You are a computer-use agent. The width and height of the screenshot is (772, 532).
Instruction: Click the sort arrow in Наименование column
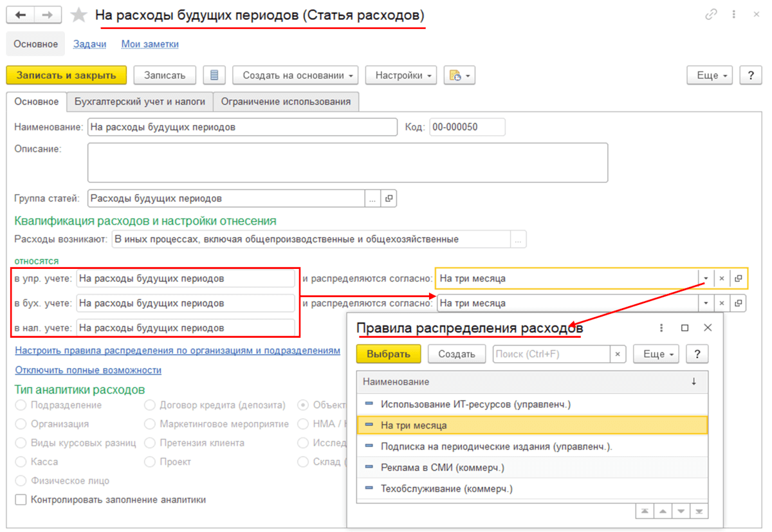(x=694, y=381)
